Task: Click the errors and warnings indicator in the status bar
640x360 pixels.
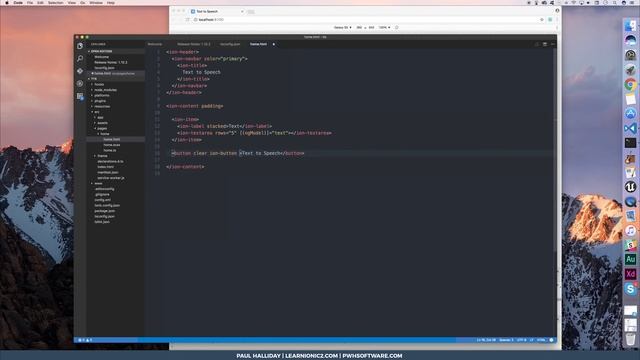Action: (85, 340)
